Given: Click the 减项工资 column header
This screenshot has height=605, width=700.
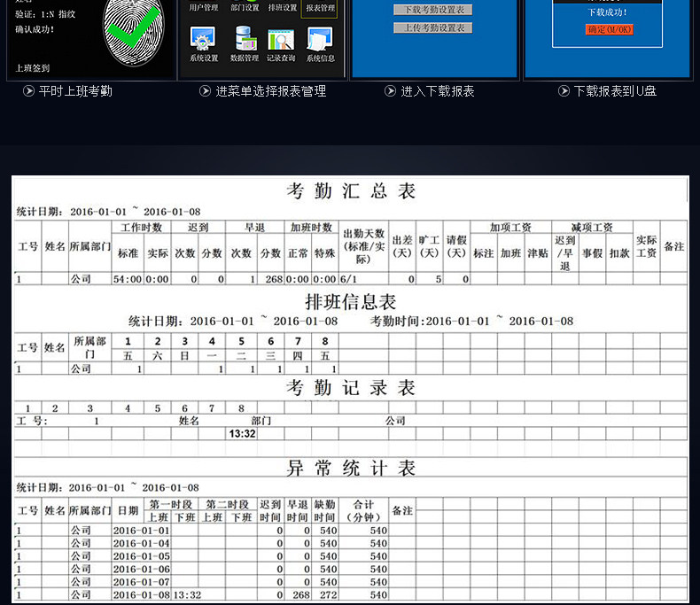Looking at the screenshot, I should pyautogui.click(x=592, y=227).
